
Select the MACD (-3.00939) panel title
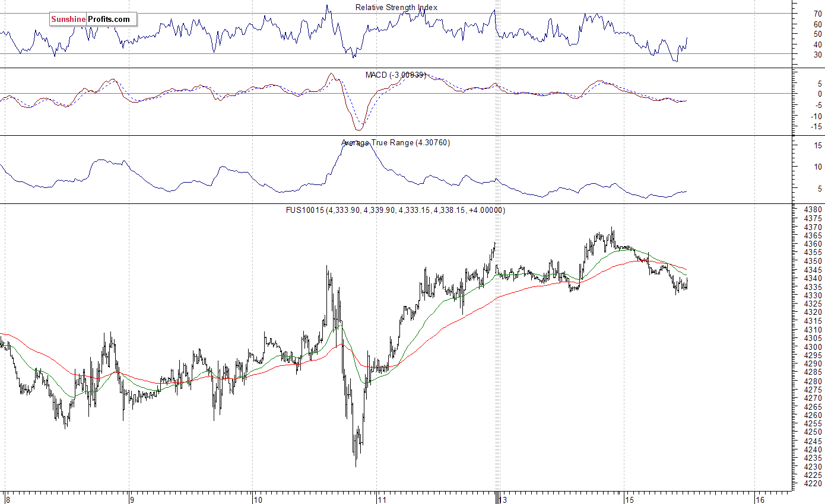click(396, 75)
